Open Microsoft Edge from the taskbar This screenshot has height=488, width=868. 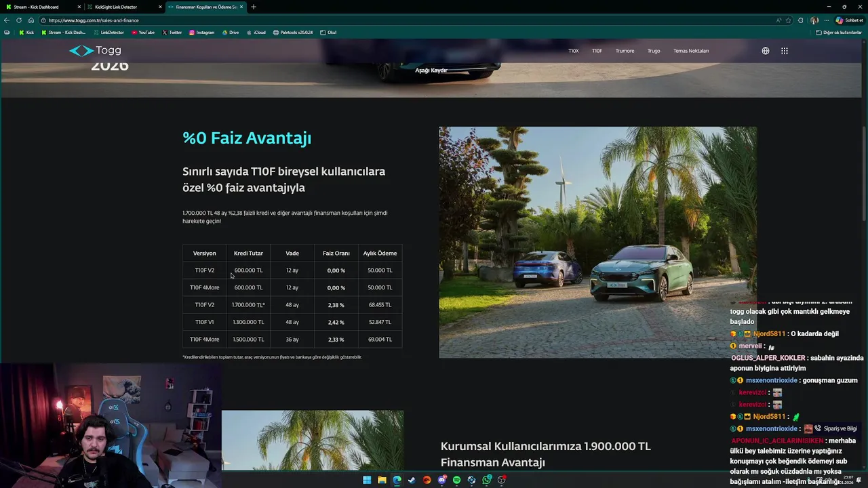coord(397,480)
